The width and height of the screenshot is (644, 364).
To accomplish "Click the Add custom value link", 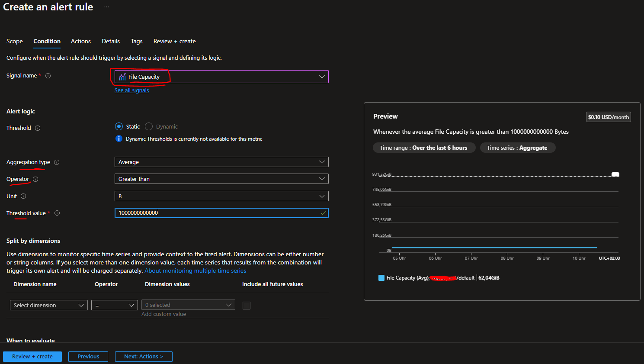I will click(x=164, y=314).
